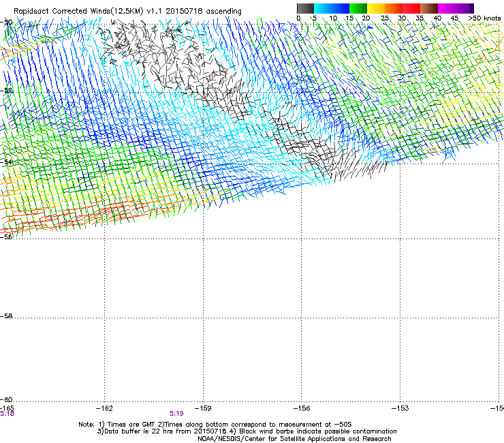Screen dimensions: 504x443
Task: Click the green 15-20 knots legend swatch
Action: (x=358, y=8)
